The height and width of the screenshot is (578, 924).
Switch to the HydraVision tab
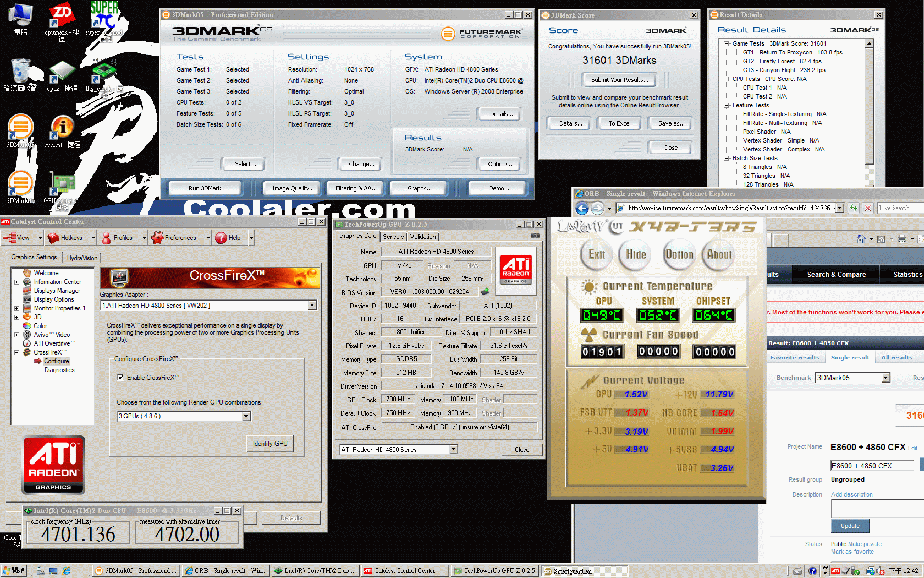82,258
